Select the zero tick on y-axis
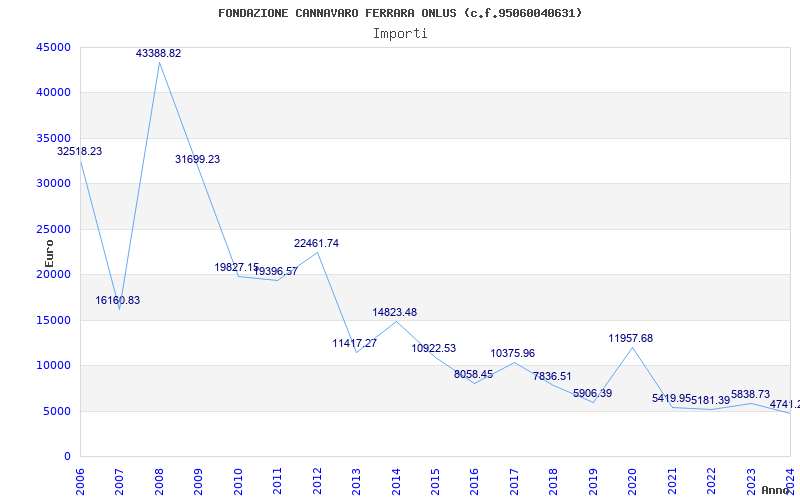 tap(67, 457)
